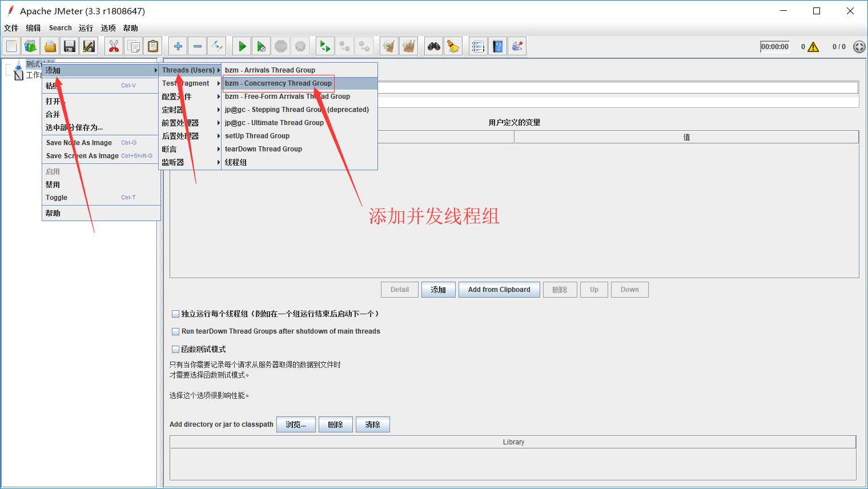Expand the Test Fragment submenu
The image size is (868, 489).
coord(190,83)
